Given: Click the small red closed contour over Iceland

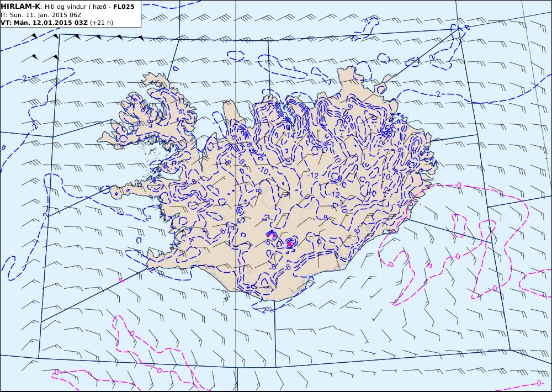Looking at the screenshot, I should click(x=290, y=243).
